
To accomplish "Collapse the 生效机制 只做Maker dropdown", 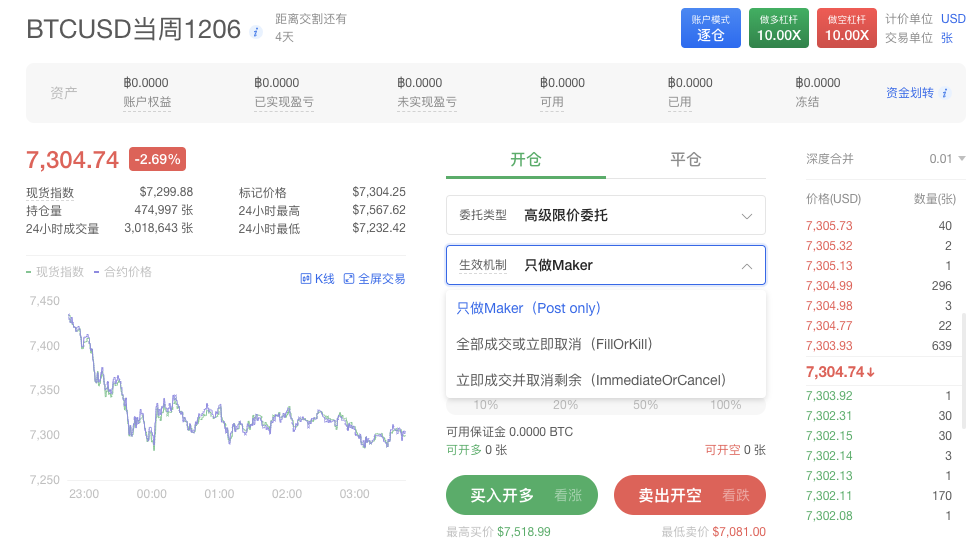I will click(606, 265).
